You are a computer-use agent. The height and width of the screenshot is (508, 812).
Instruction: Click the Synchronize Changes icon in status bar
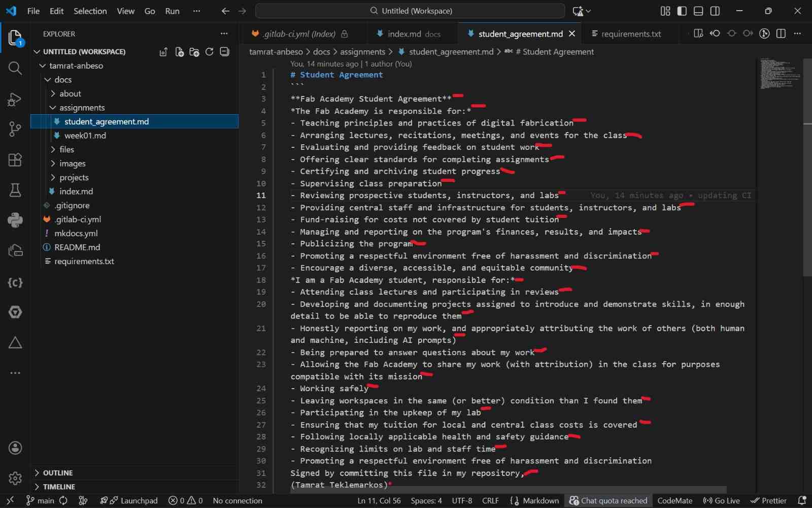[63, 500]
